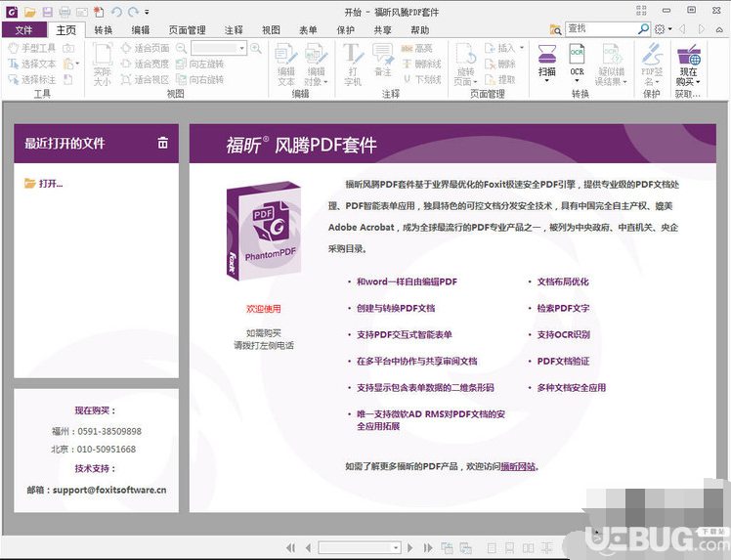Viewport: 731px width, 560px height.
Task: Click the 备注 note tool
Action: tap(382, 60)
